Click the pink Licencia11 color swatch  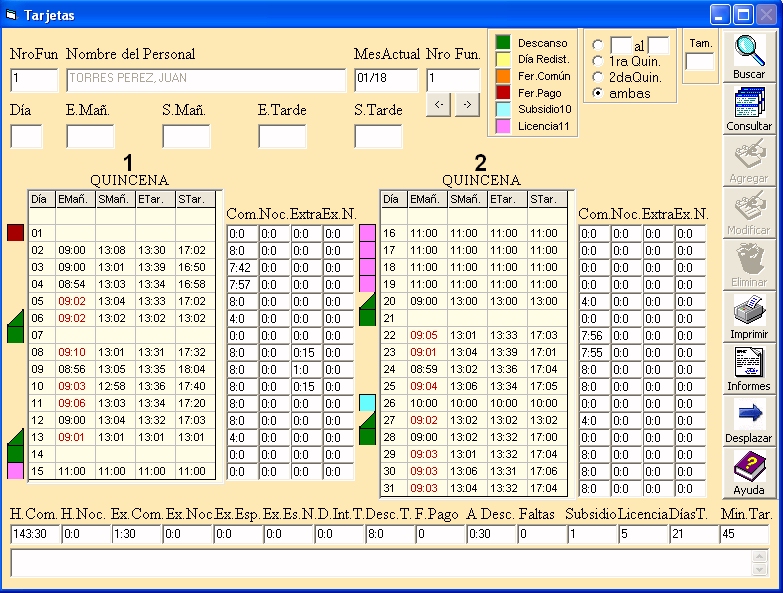coord(503,126)
